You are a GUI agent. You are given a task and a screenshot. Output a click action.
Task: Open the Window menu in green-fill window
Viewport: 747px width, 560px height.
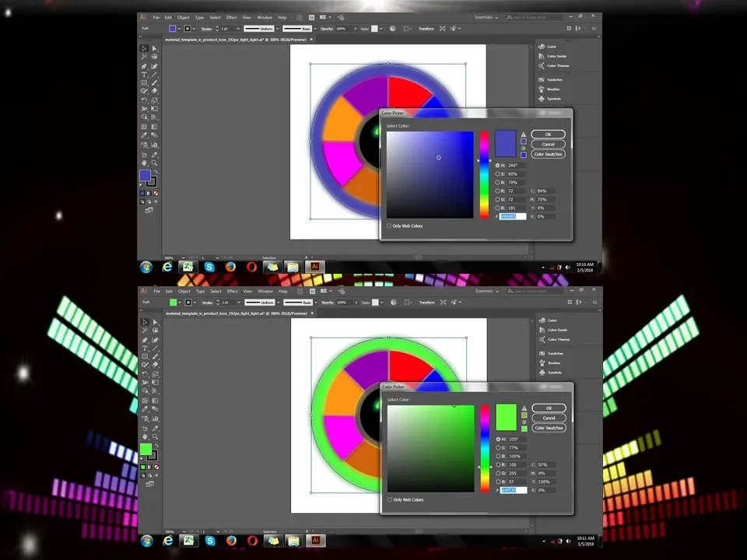click(265, 291)
